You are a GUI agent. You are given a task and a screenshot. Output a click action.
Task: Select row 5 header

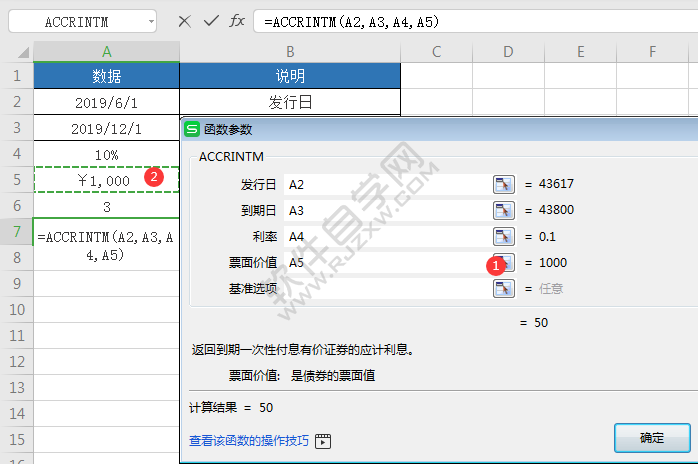17,180
